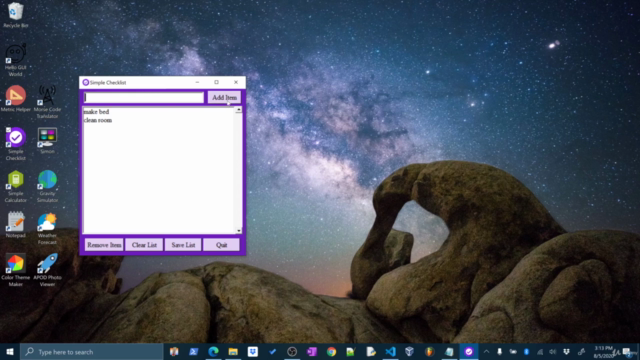This screenshot has height=360, width=640.
Task: Open VirtualBox from the taskbar
Action: point(410,352)
